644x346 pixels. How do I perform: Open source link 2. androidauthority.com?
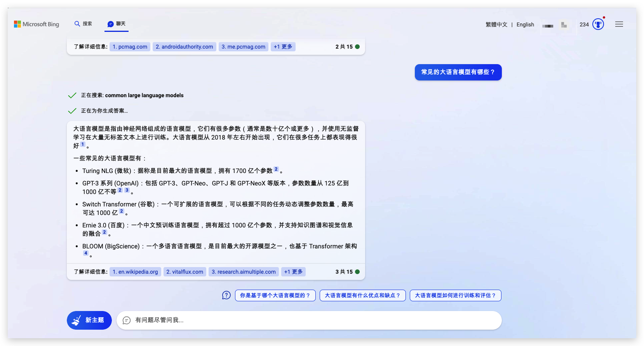click(x=184, y=47)
